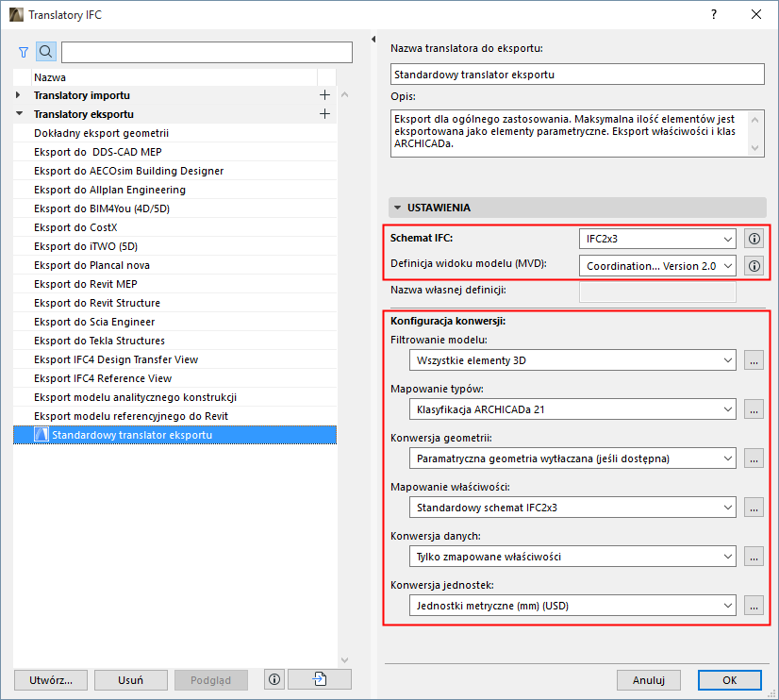Open Mapowanie właściwości settings ellipsis button
779x700 pixels.
coord(754,508)
